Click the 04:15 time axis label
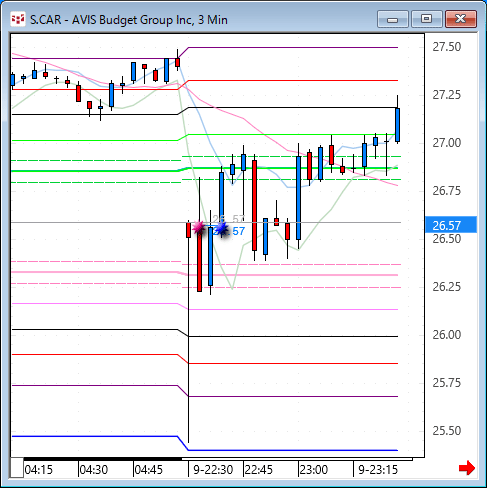487x488 pixels. [39, 470]
